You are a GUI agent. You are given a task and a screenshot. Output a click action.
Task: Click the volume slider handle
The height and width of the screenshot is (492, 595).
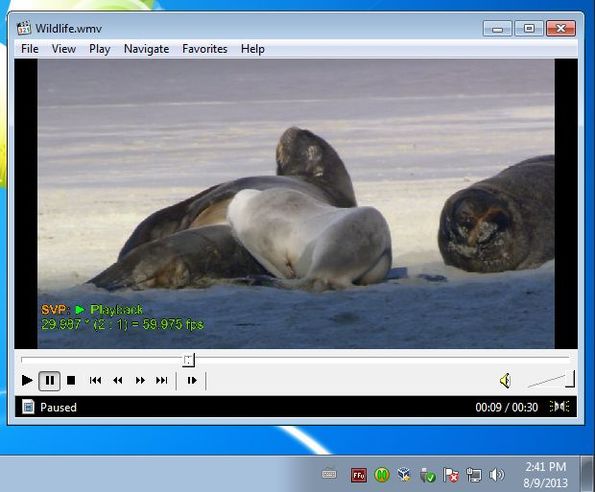[x=570, y=379]
